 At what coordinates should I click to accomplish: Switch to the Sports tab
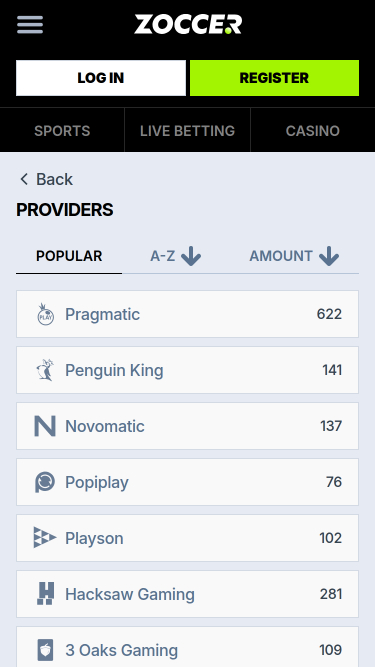(62, 130)
